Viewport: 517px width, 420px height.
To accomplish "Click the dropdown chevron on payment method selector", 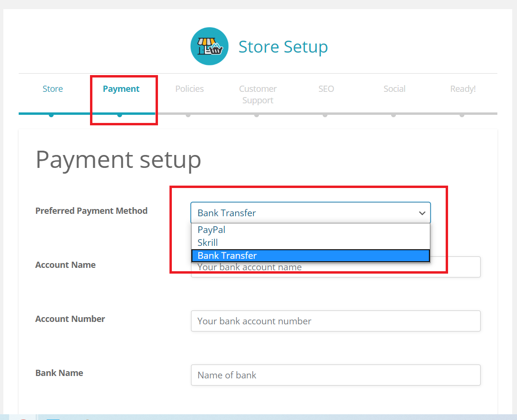I will 422,212.
